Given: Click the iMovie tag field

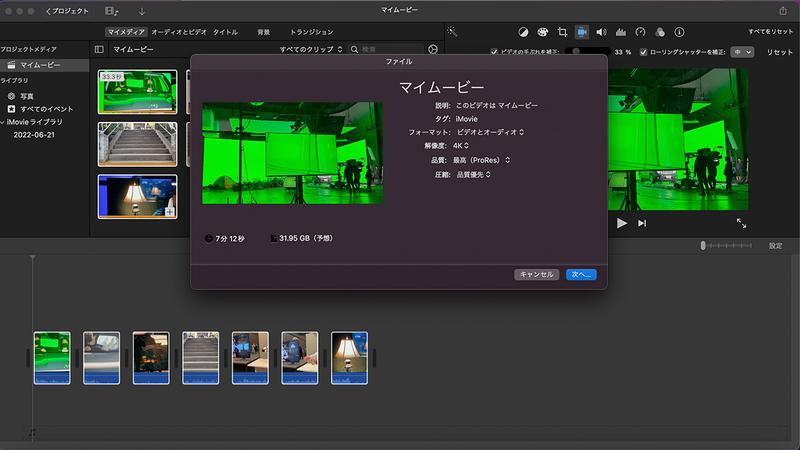Looking at the screenshot, I should coord(466,119).
